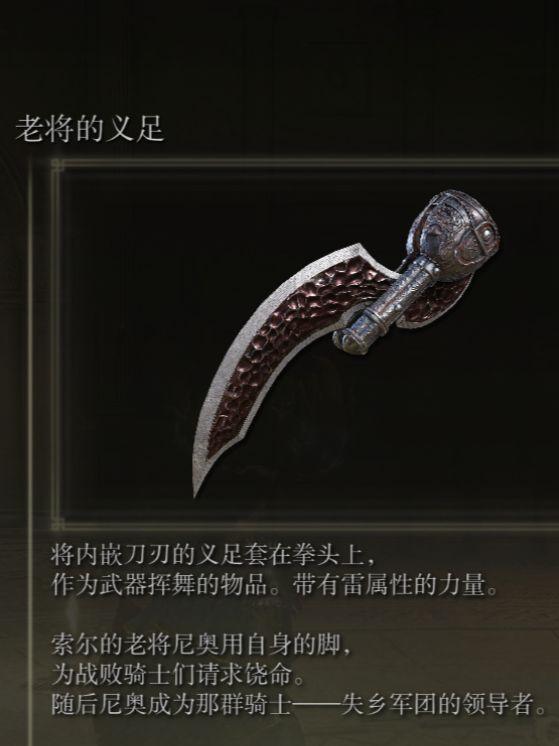Click the text 随后尼奥成为那群骑士
Image resolution: width=559 pixels, height=746 pixels.
pyautogui.click(x=171, y=705)
